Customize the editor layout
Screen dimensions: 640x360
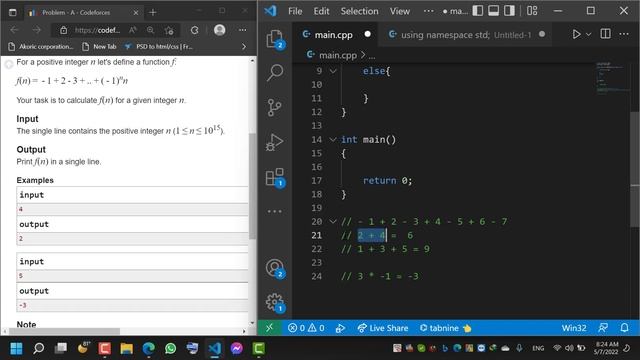[x=532, y=11]
